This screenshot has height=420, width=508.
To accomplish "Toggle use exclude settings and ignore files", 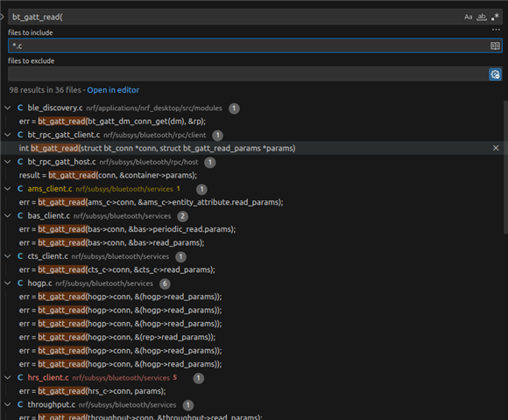I will click(x=495, y=74).
